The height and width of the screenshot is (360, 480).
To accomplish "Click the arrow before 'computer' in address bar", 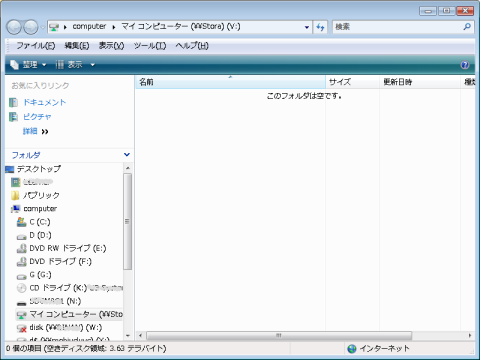I will [x=65, y=27].
